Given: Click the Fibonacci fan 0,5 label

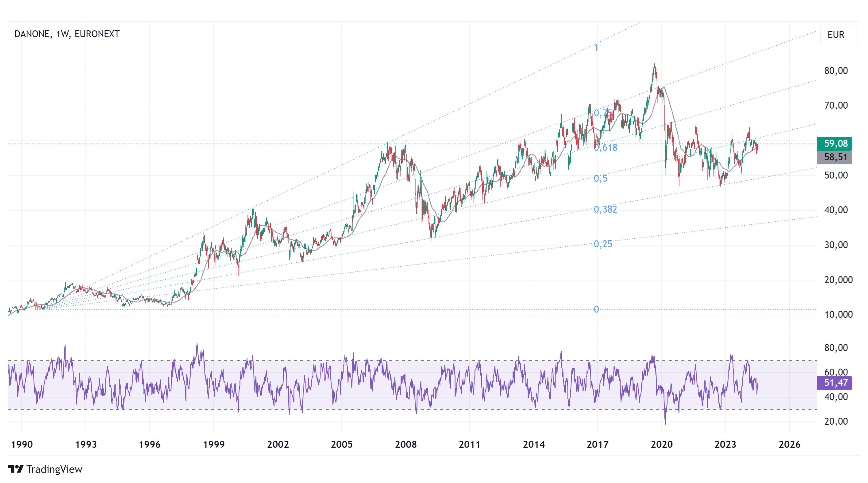Looking at the screenshot, I should [x=600, y=179].
